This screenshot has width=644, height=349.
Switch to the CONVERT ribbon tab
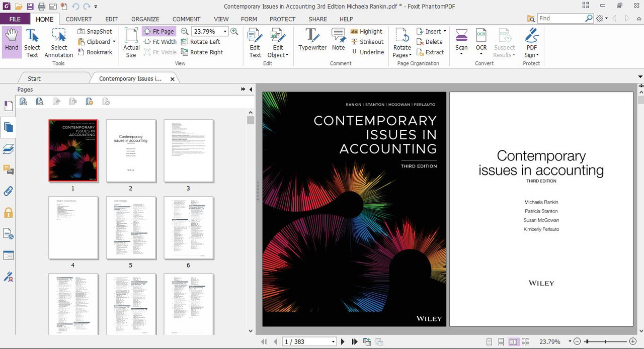pyautogui.click(x=79, y=19)
